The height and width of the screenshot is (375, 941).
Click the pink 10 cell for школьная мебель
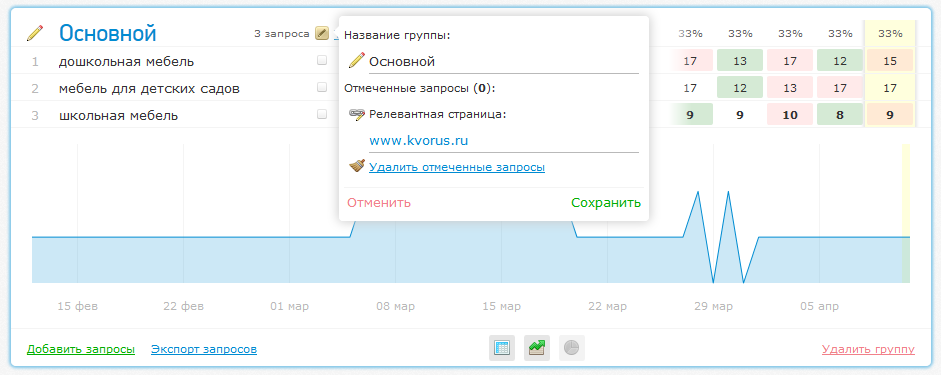[x=790, y=114]
